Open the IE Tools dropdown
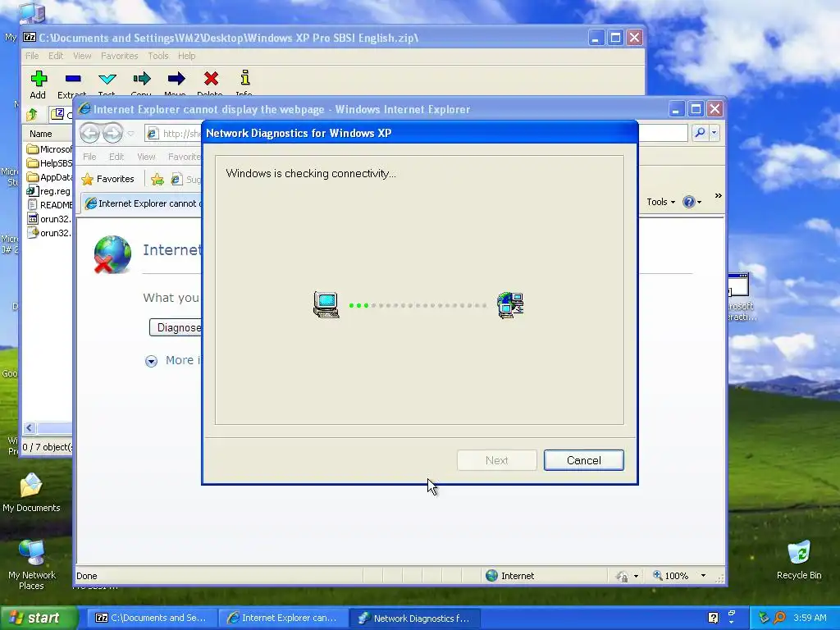This screenshot has width=840, height=630. tap(660, 202)
